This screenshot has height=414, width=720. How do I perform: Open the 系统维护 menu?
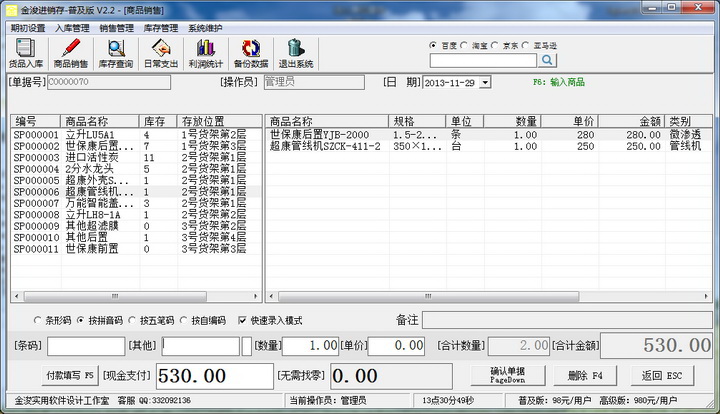pyautogui.click(x=206, y=28)
